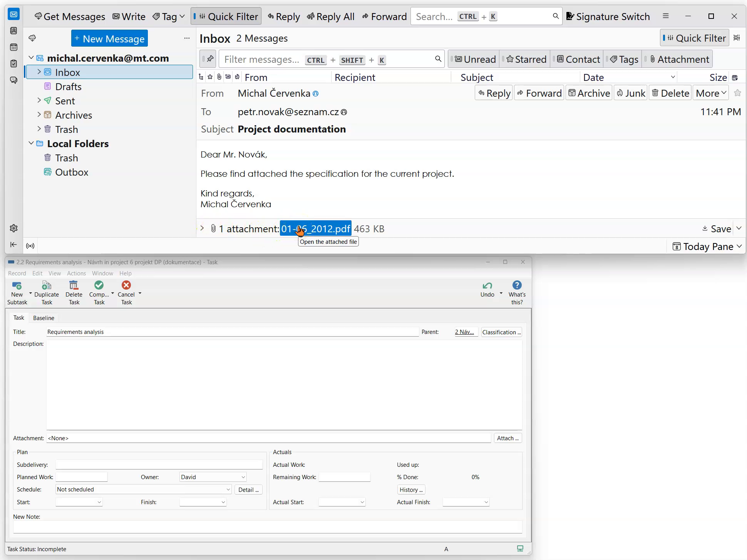
Task: Toggle the Starred quick filter
Action: (x=526, y=59)
